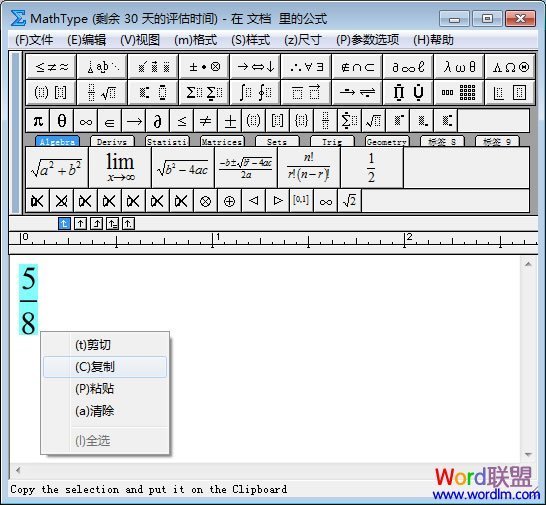Insert the square root of 2 expression
This screenshot has width=546, height=505.
tap(350, 201)
